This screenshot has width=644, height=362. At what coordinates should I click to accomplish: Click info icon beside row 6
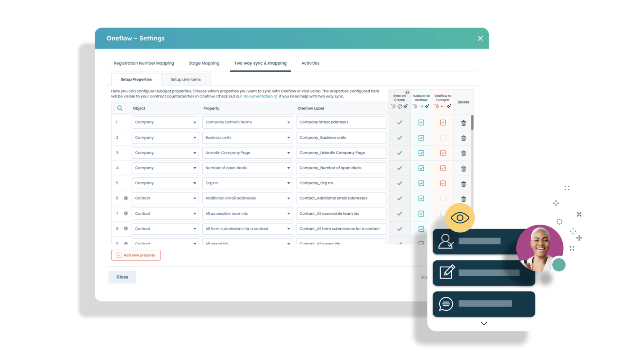click(x=126, y=198)
